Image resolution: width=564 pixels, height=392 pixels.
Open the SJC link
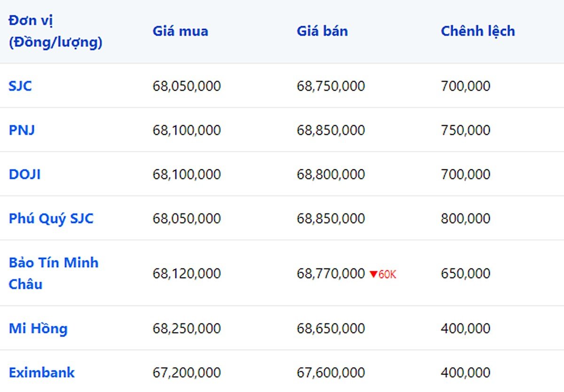coord(20,86)
